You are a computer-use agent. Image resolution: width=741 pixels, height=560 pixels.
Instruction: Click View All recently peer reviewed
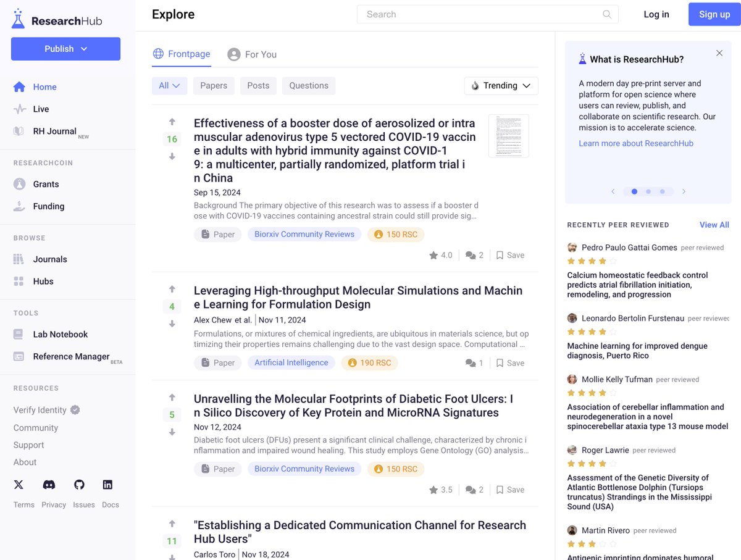[714, 225]
